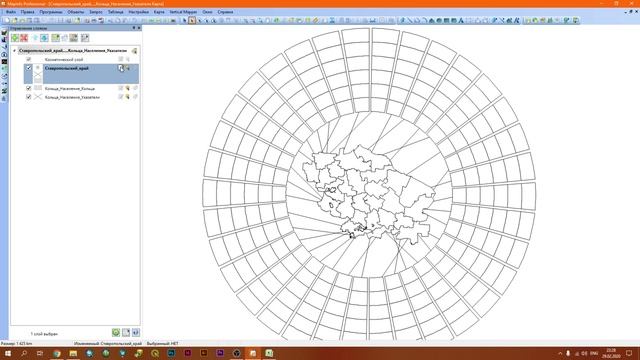Open the Выбранный status bar field
The width and height of the screenshot is (640, 360).
(x=162, y=344)
